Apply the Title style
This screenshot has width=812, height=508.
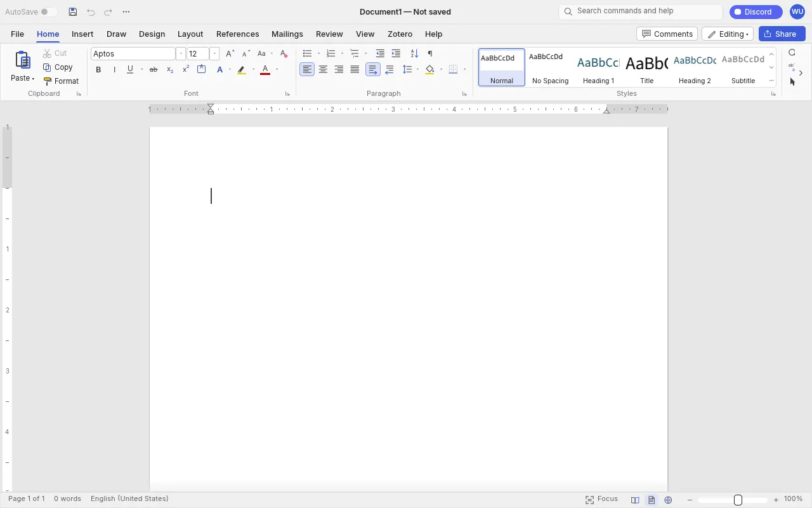click(x=646, y=67)
